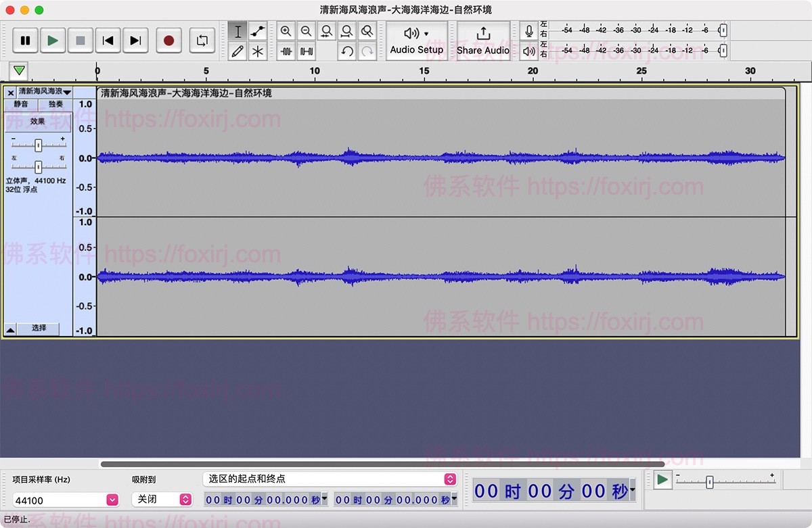Click the Trim Audio Outside Selection icon
This screenshot has width=812, height=528.
286,50
